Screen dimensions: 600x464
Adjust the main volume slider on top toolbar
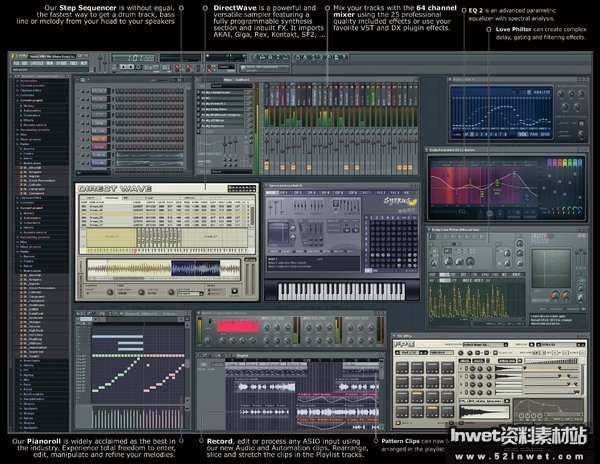pyautogui.click(x=100, y=63)
